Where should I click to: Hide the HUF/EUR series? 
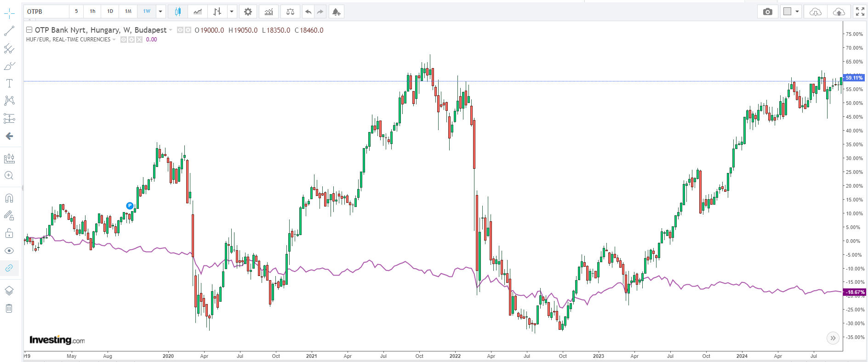pyautogui.click(x=124, y=40)
